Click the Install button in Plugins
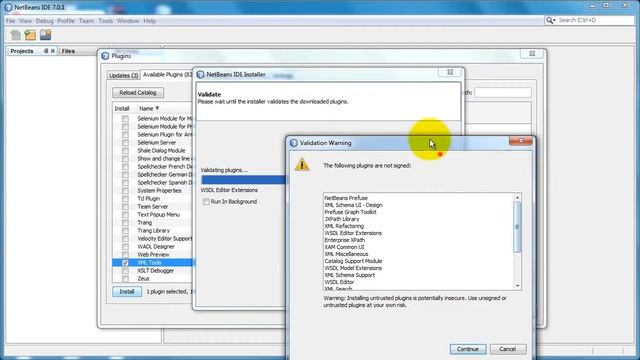 pyautogui.click(x=127, y=291)
